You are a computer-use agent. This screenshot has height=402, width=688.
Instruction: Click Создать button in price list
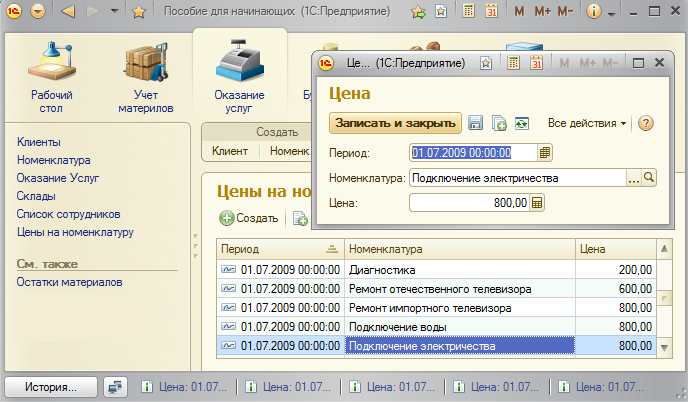(249, 218)
